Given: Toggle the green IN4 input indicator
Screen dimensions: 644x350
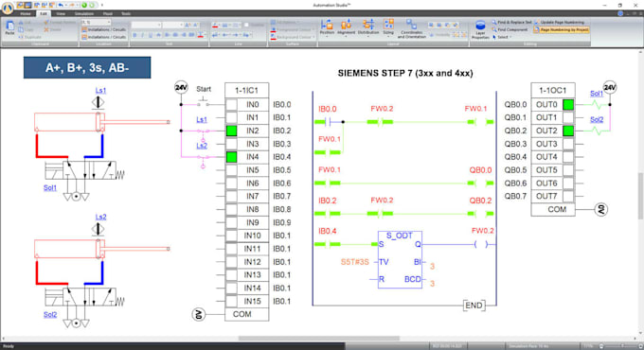Looking at the screenshot, I should (232, 157).
